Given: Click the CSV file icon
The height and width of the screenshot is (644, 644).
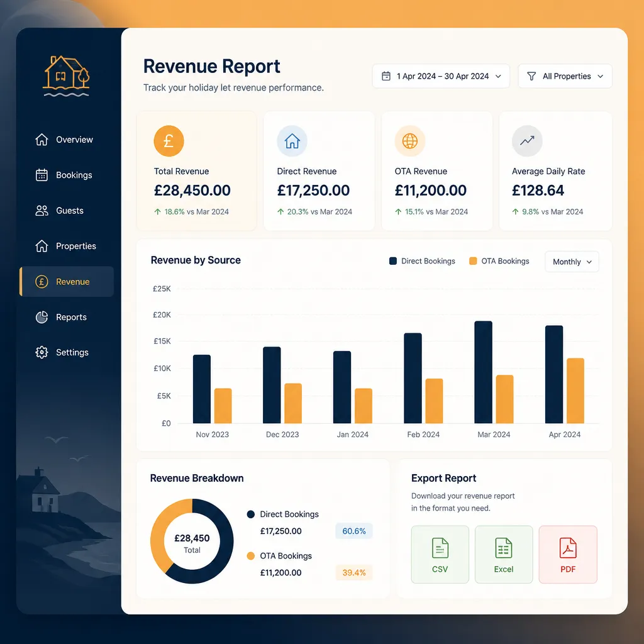Looking at the screenshot, I should tap(440, 548).
